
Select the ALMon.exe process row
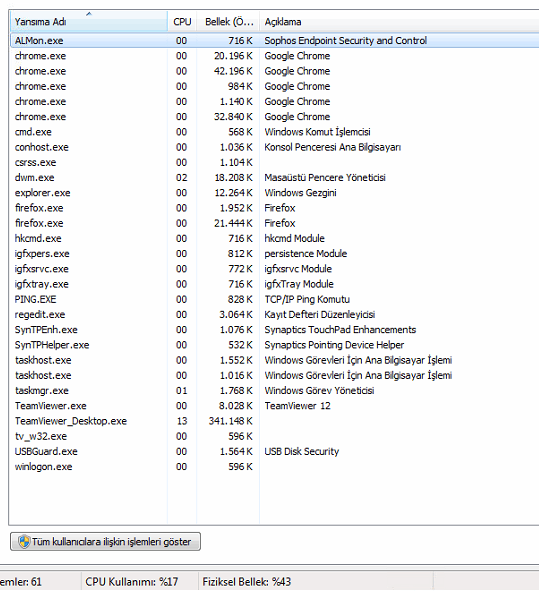[274, 41]
